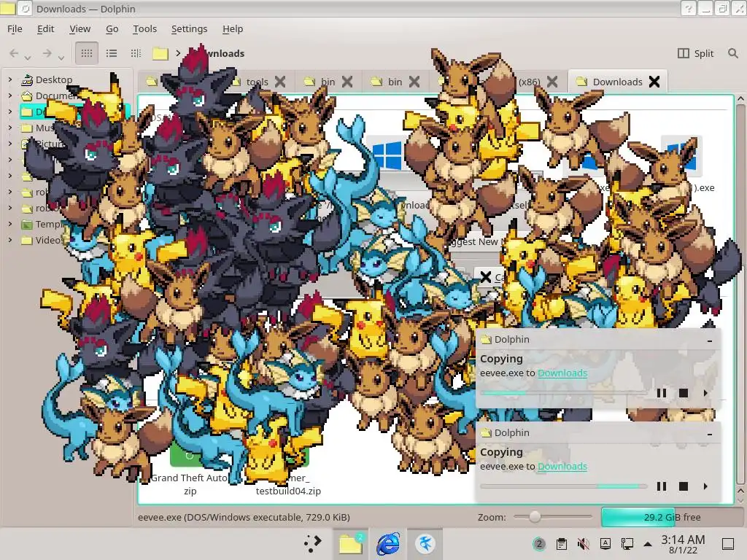Open the notifications badge showing 2
The image size is (747, 560).
click(x=539, y=544)
